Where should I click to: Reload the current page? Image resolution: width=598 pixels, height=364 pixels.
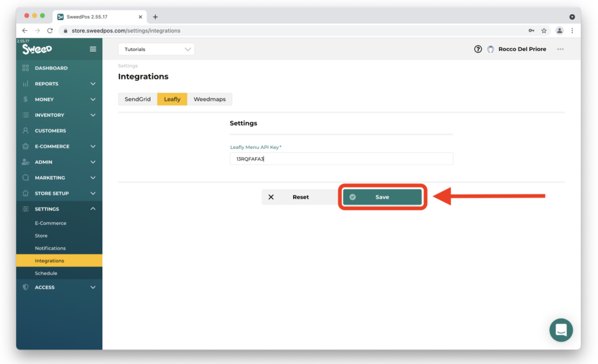pos(50,31)
